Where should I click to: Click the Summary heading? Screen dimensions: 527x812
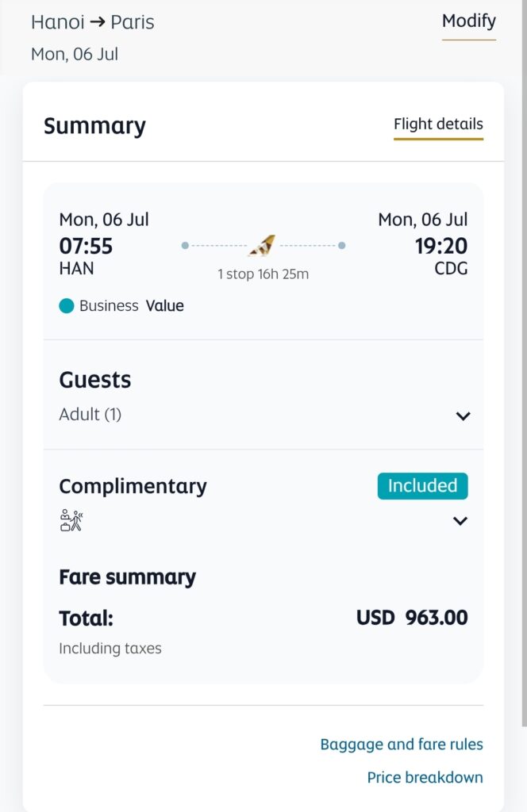94,126
